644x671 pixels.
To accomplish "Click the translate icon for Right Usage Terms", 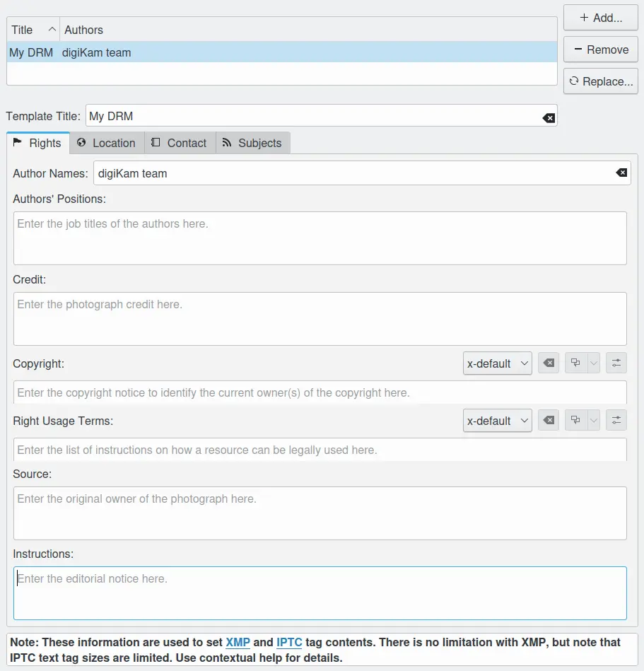I will 575,421.
